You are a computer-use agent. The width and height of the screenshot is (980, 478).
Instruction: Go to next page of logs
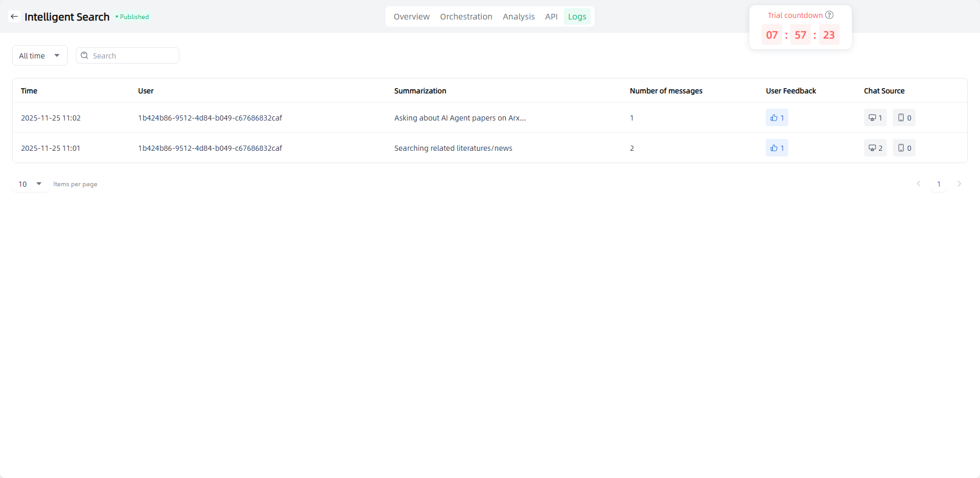pos(959,184)
